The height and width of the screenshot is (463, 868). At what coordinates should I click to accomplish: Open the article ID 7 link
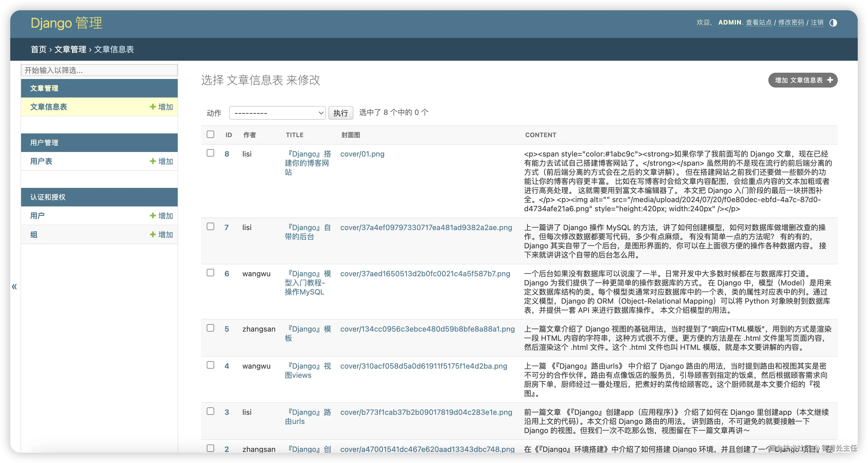pos(226,227)
